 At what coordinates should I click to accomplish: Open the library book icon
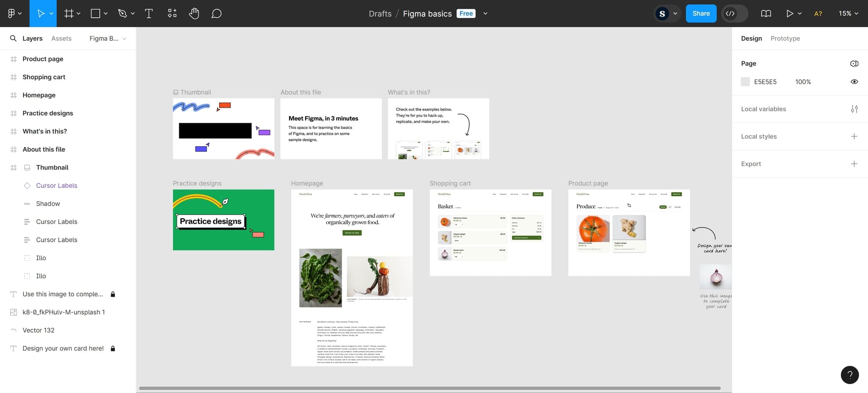click(766, 14)
